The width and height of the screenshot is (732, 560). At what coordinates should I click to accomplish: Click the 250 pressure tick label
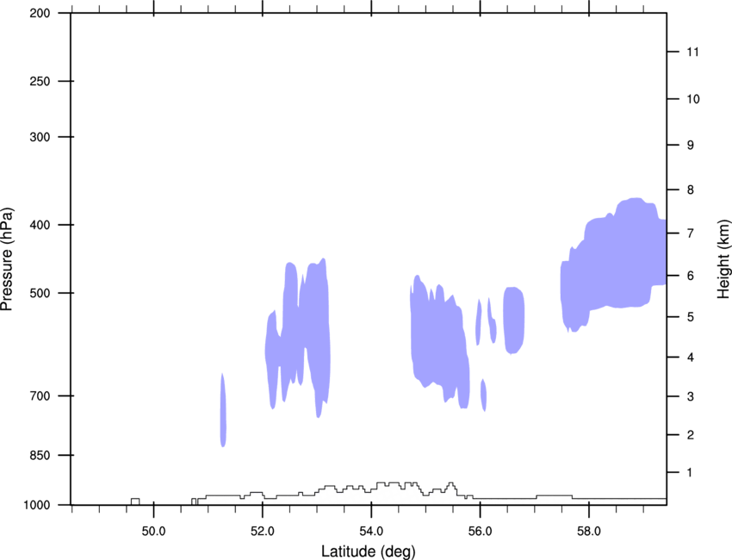point(40,81)
